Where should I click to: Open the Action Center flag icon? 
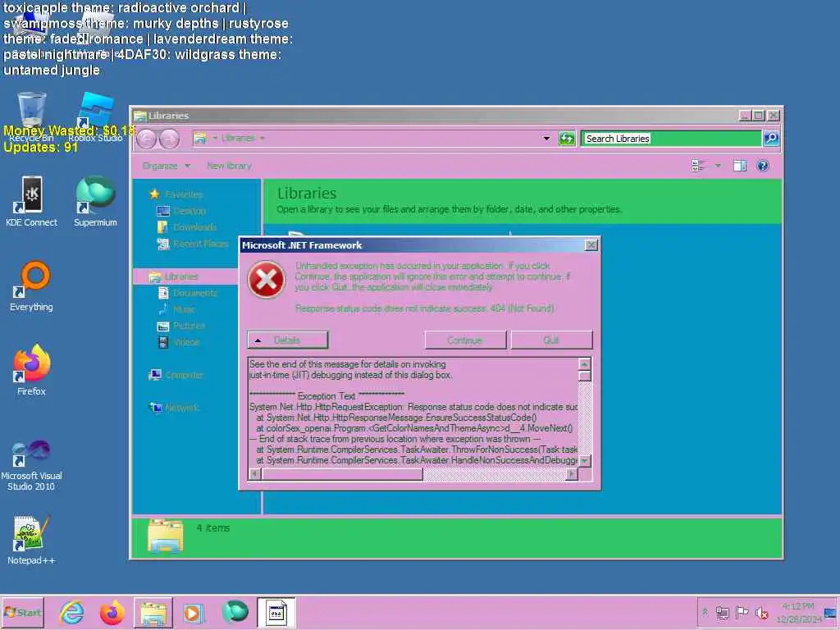click(742, 612)
